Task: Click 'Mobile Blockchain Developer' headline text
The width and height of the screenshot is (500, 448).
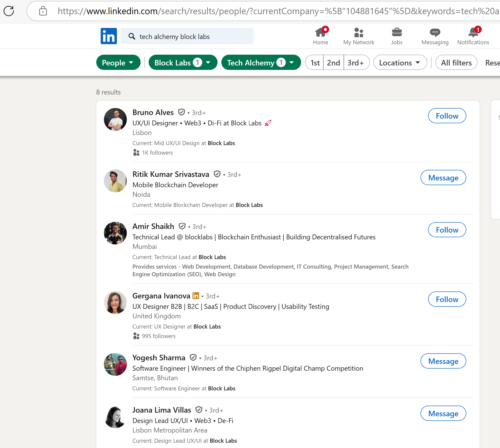Action: pos(175,185)
